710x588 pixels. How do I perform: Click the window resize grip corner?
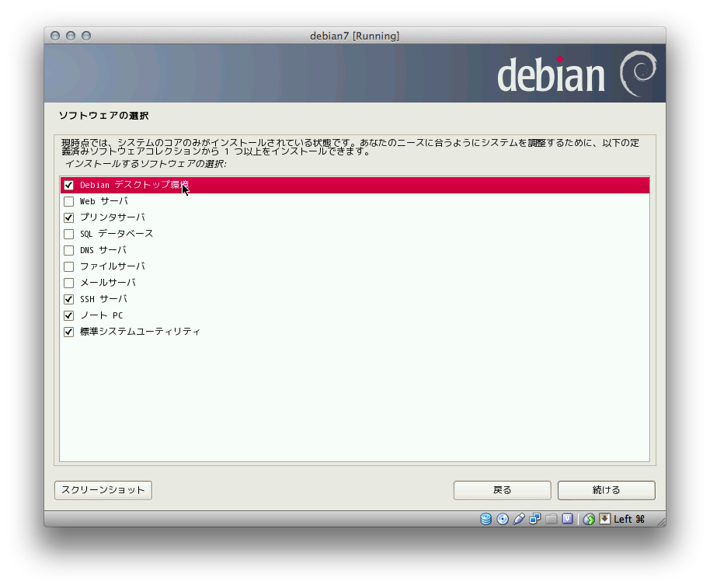[x=660, y=521]
